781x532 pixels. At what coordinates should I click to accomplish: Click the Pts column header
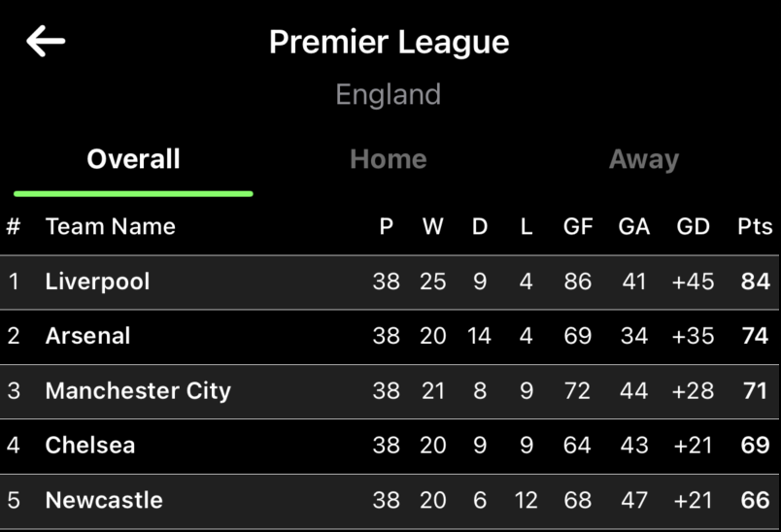[754, 227]
